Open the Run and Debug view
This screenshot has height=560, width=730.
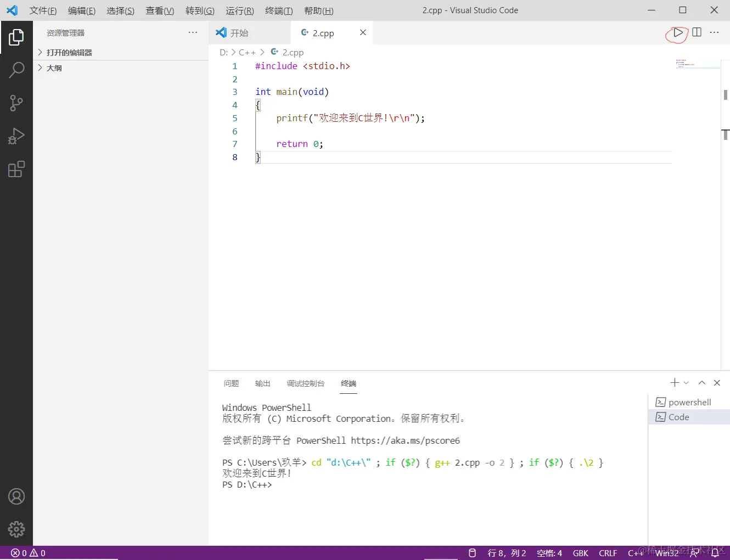[x=16, y=136]
